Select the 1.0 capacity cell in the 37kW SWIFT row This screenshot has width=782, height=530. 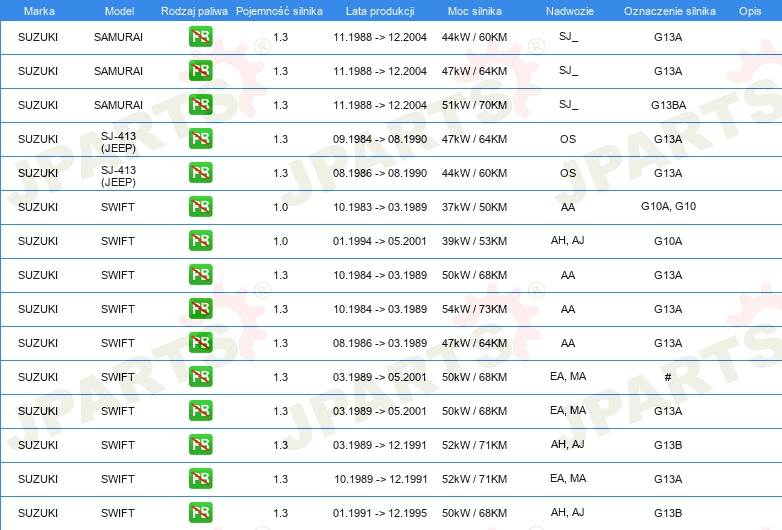click(x=280, y=207)
